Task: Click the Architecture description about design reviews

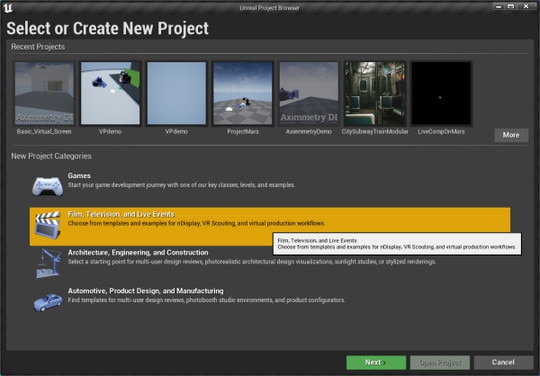Action: 252,262
